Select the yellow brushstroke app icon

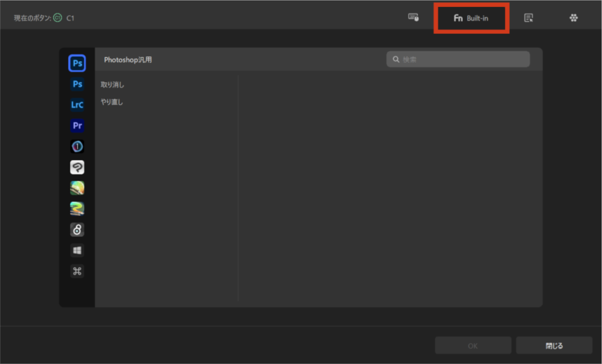(x=77, y=208)
